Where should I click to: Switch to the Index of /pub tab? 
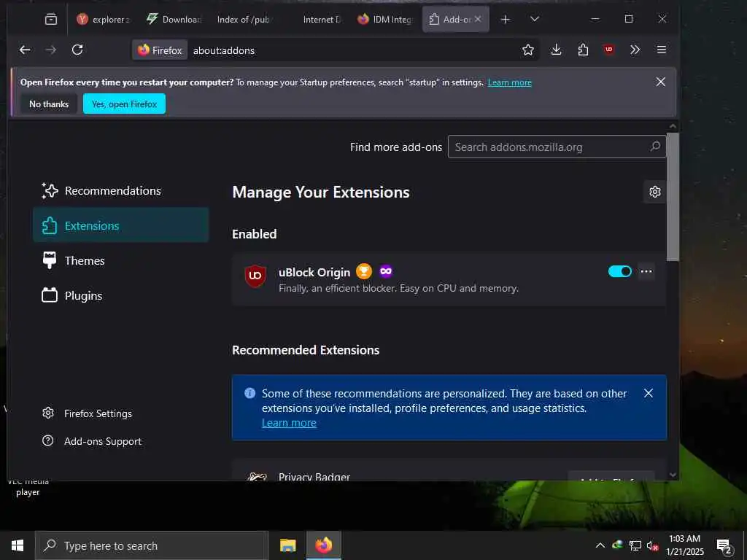[x=244, y=20]
